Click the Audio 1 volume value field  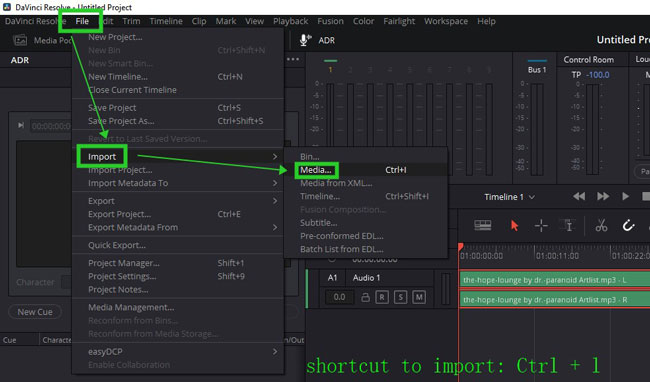click(339, 297)
